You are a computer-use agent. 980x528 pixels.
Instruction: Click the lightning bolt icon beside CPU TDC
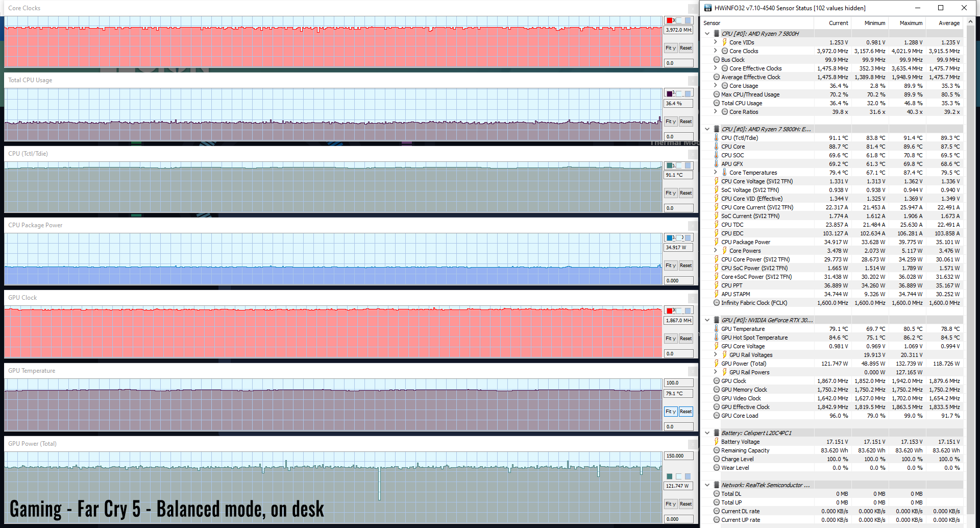[x=717, y=225]
